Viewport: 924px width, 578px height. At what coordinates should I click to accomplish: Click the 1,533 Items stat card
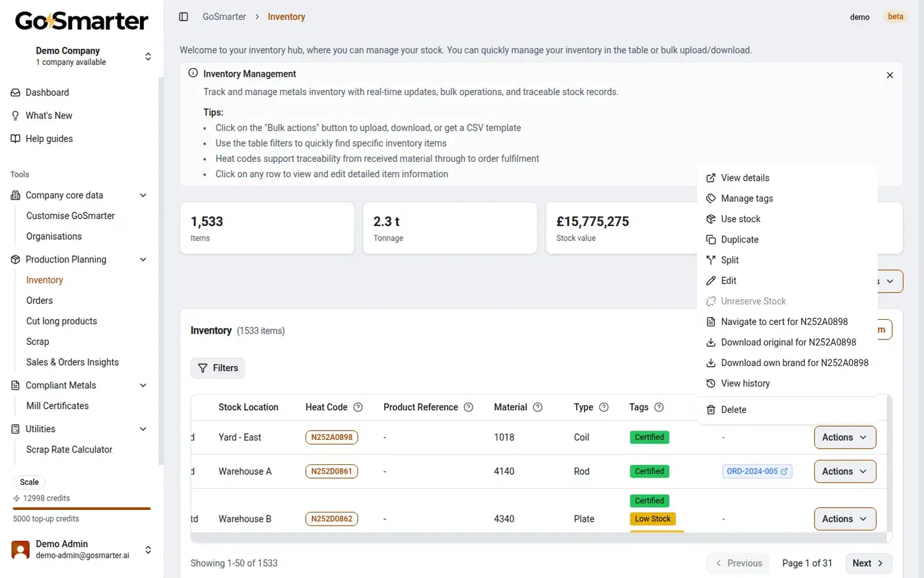pos(267,229)
